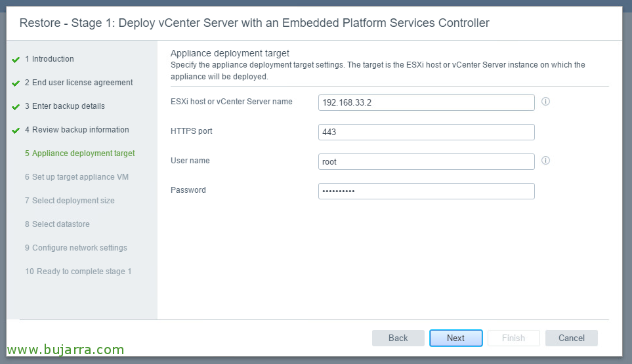
Task: Click the Select datastore step
Action: pyautogui.click(x=57, y=224)
